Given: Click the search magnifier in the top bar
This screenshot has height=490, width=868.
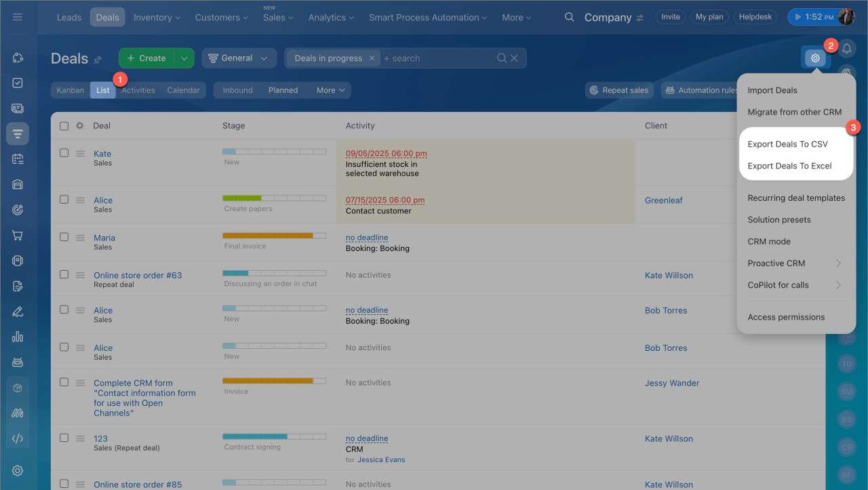Looking at the screenshot, I should tap(570, 18).
